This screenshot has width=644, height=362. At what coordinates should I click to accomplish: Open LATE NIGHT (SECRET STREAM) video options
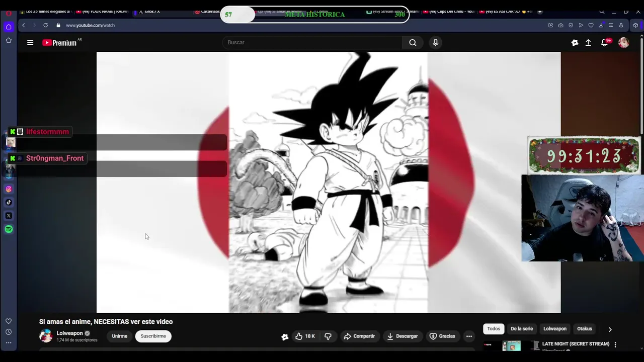coord(615,344)
